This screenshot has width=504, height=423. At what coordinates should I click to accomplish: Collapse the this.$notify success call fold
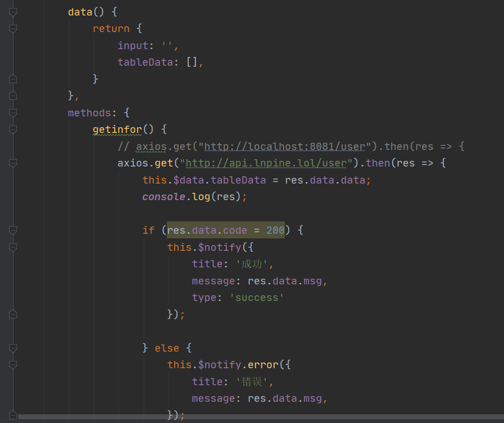point(13,247)
